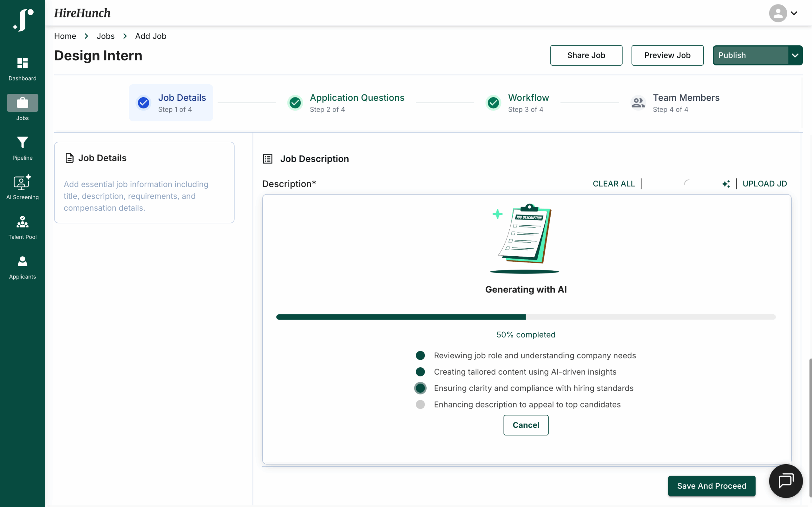Click Jobs in the breadcrumb
The image size is (812, 507).
click(x=105, y=36)
